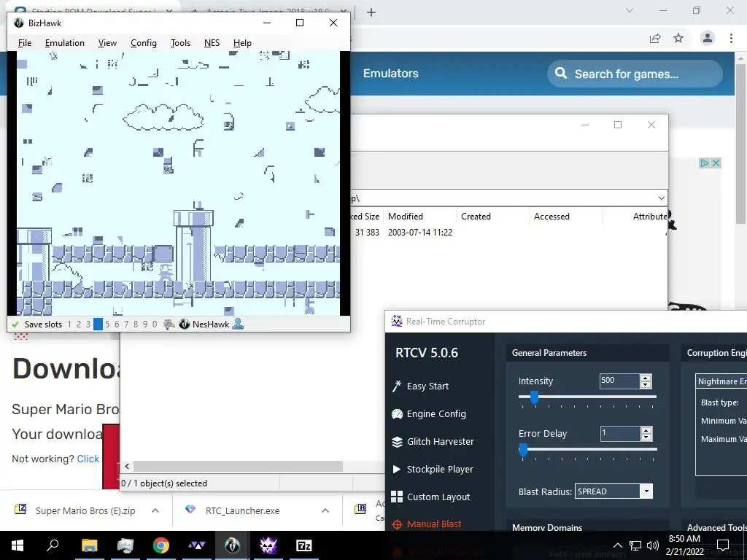Image resolution: width=747 pixels, height=560 pixels.
Task: Select save slot 3 in BizHawk
Action: pos(88,324)
